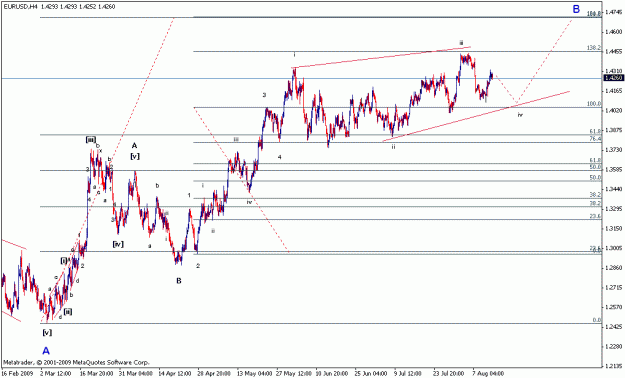Select the 1.3875 price axis label

(x=613, y=130)
